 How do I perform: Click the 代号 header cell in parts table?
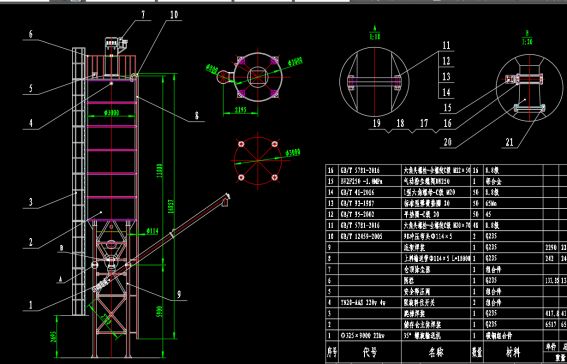pyautogui.click(x=370, y=352)
